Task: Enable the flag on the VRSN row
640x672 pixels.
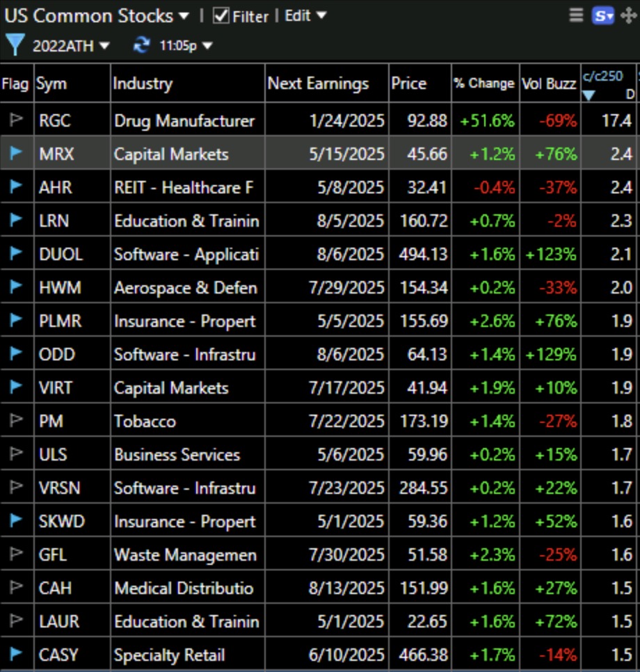Action: pyautogui.click(x=15, y=488)
